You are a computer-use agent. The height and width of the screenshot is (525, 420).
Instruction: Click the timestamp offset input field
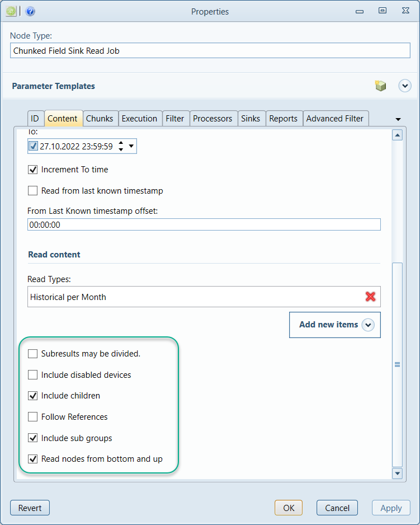204,224
